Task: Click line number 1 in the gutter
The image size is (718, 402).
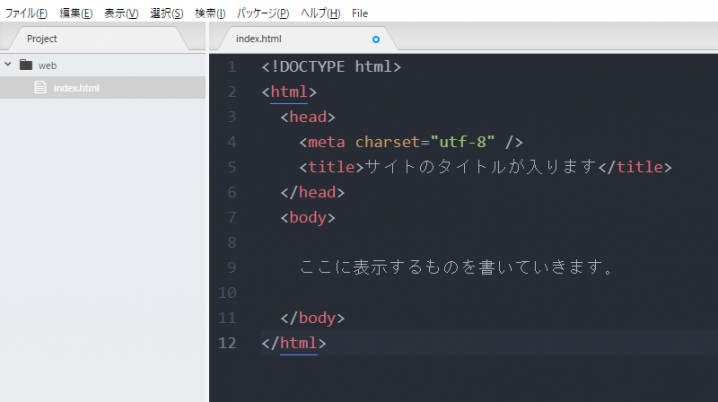Action: (x=232, y=67)
